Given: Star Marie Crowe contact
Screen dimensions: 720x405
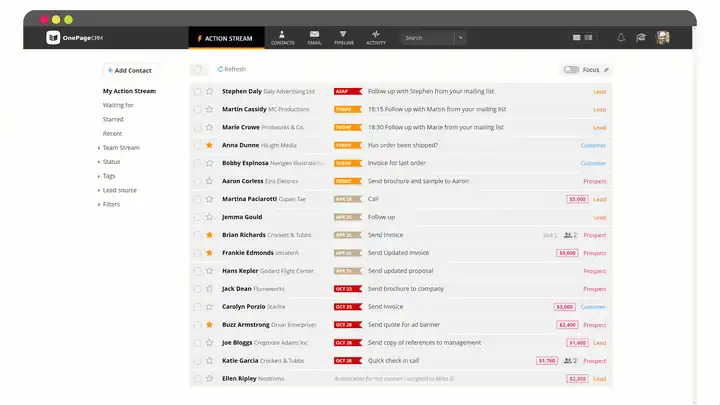Looking at the screenshot, I should tap(209, 127).
